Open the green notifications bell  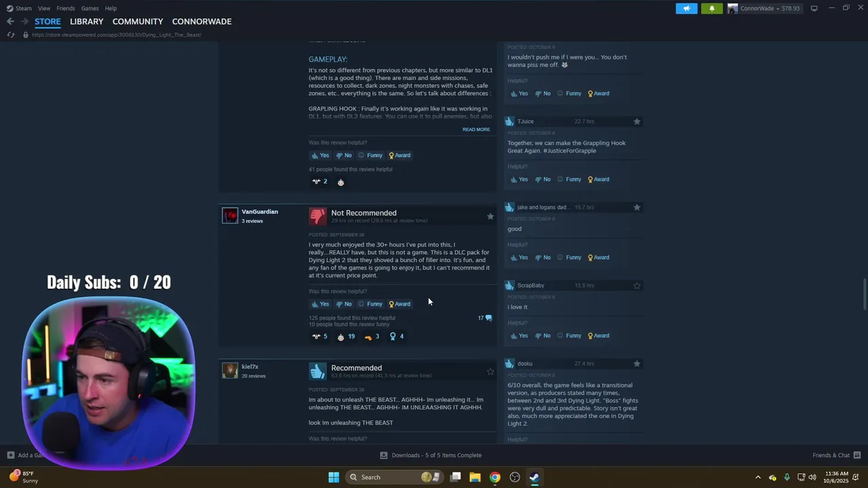click(711, 8)
